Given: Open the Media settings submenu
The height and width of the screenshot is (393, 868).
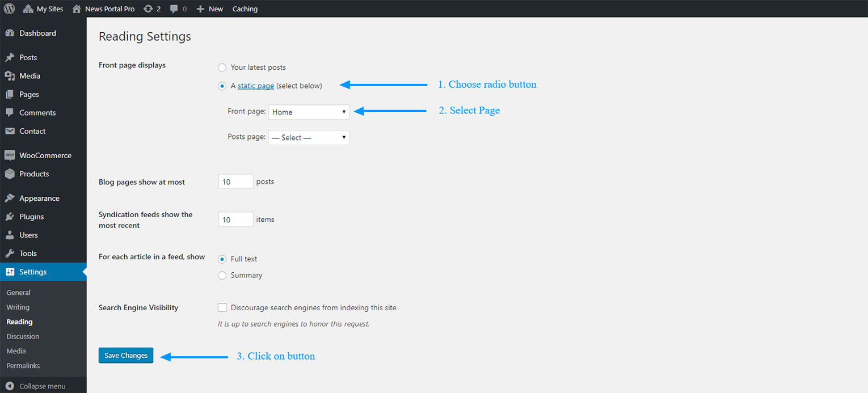Looking at the screenshot, I should [16, 351].
